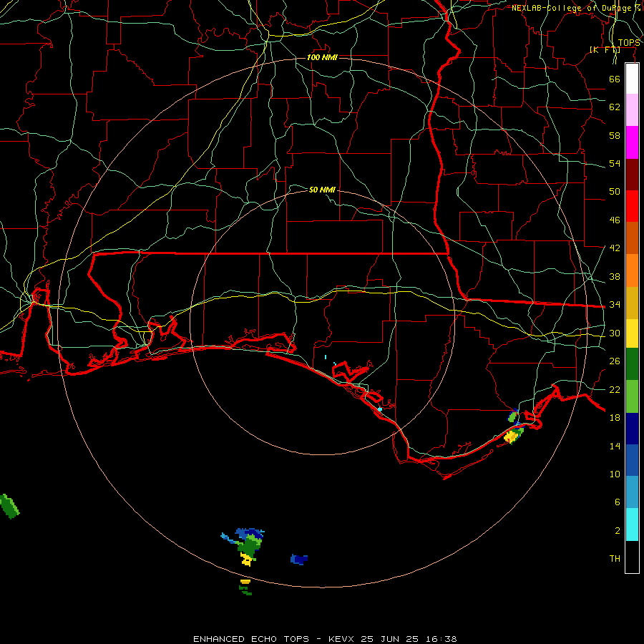Click the legend value 34
The width and height of the screenshot is (644, 644).
coord(615,305)
